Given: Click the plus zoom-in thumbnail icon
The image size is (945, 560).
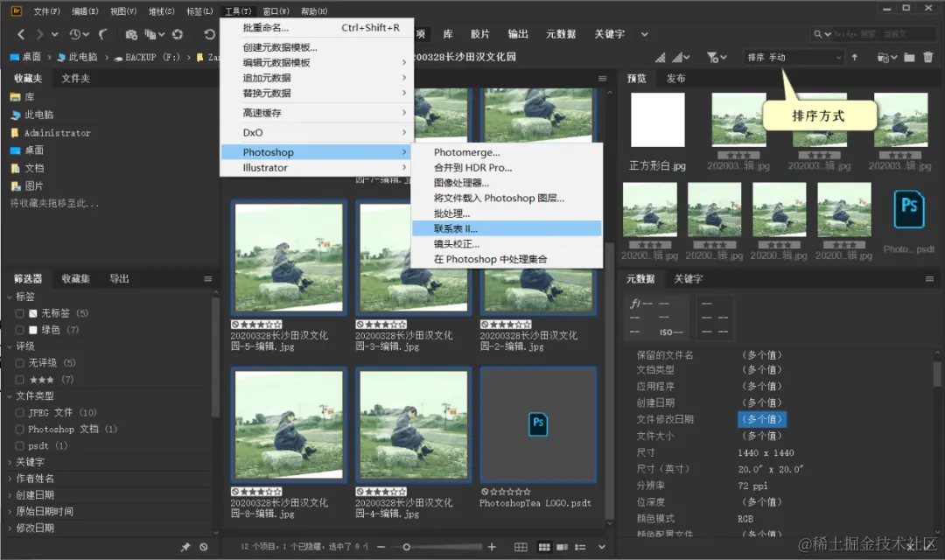Looking at the screenshot, I should point(492,547).
